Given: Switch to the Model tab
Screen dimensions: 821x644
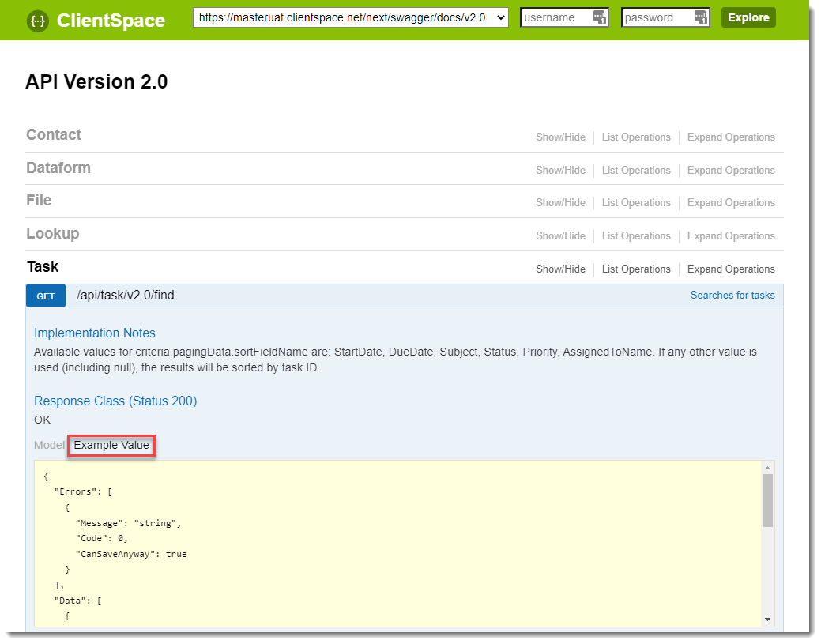Looking at the screenshot, I should pyautogui.click(x=48, y=446).
